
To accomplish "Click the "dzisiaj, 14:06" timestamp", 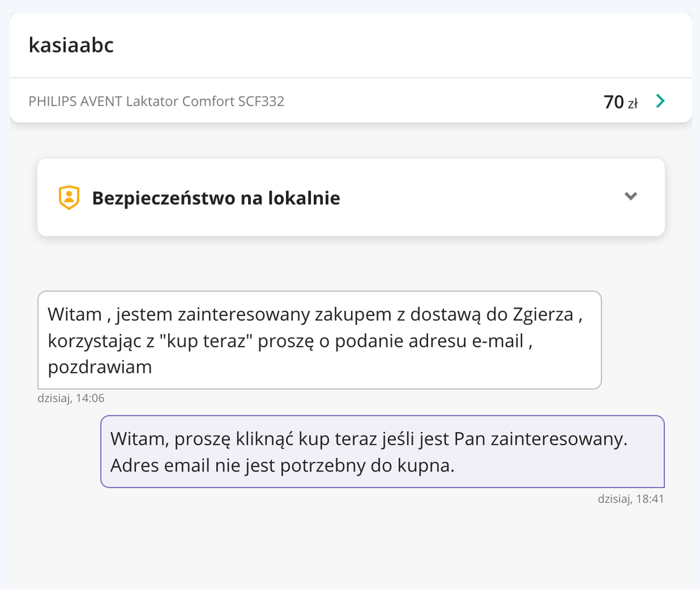I will click(71, 399).
